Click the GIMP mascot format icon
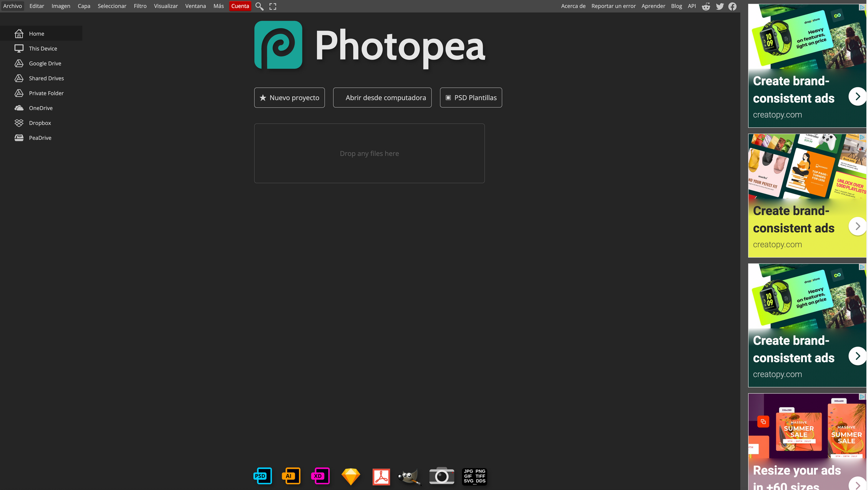 (409, 477)
